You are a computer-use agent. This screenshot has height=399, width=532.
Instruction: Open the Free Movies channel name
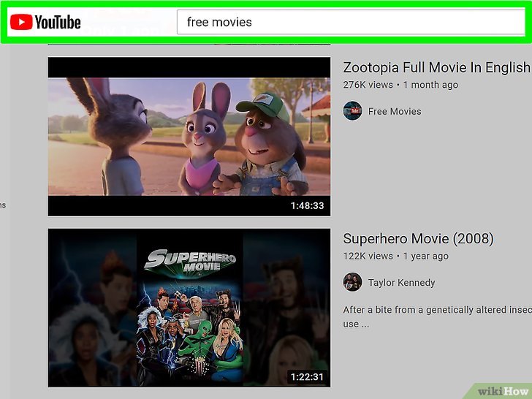click(395, 111)
